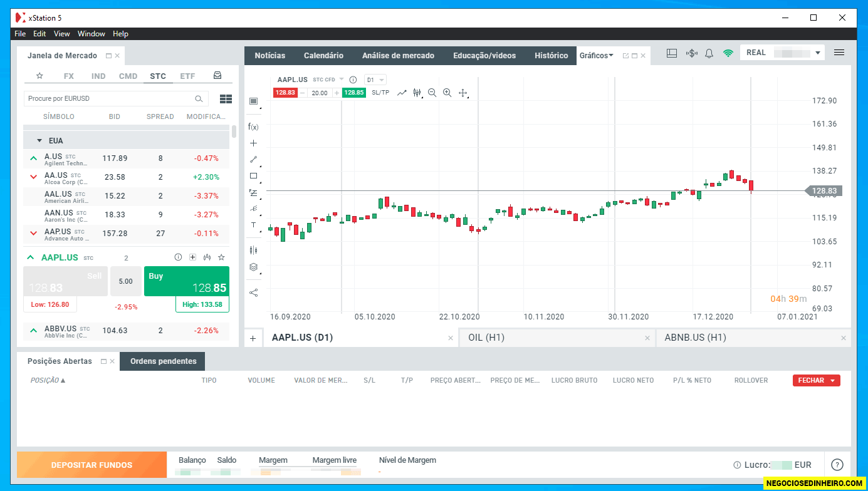Open the Window menu
The image size is (868, 491).
click(92, 34)
